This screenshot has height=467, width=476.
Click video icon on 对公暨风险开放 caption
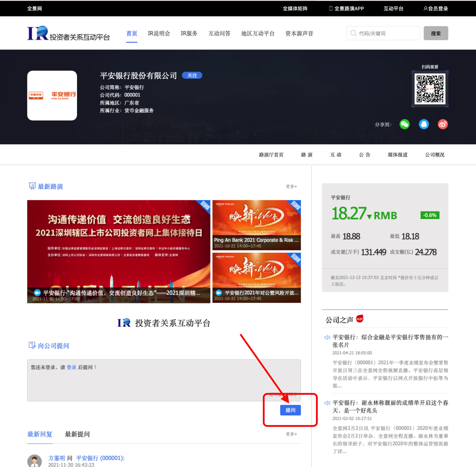tap(219, 293)
